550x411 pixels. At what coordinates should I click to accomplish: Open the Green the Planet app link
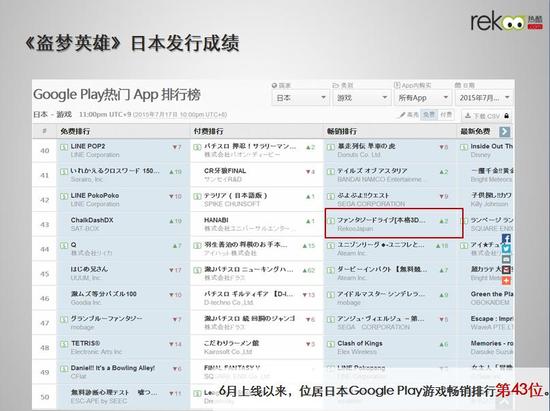[491, 294]
